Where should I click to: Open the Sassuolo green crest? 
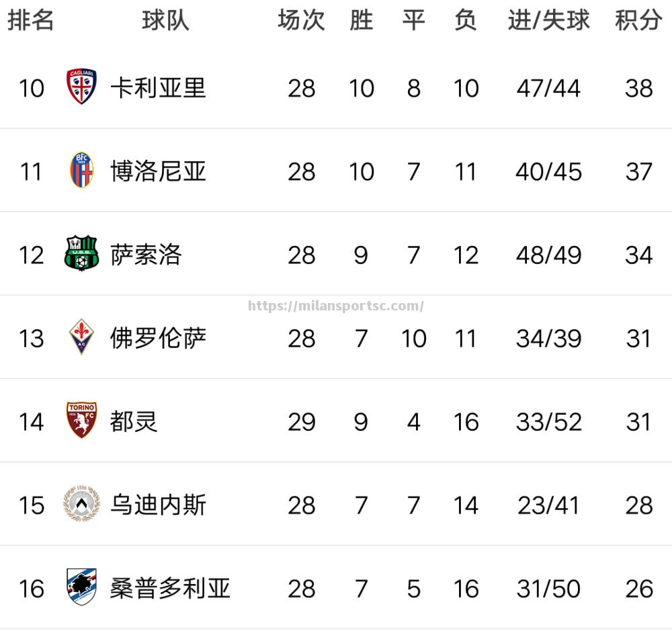(81, 253)
